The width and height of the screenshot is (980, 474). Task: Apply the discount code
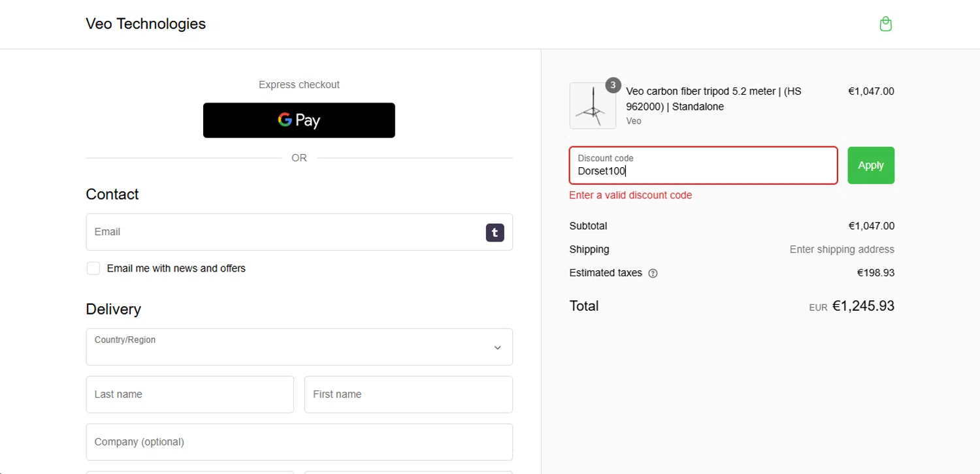click(871, 165)
